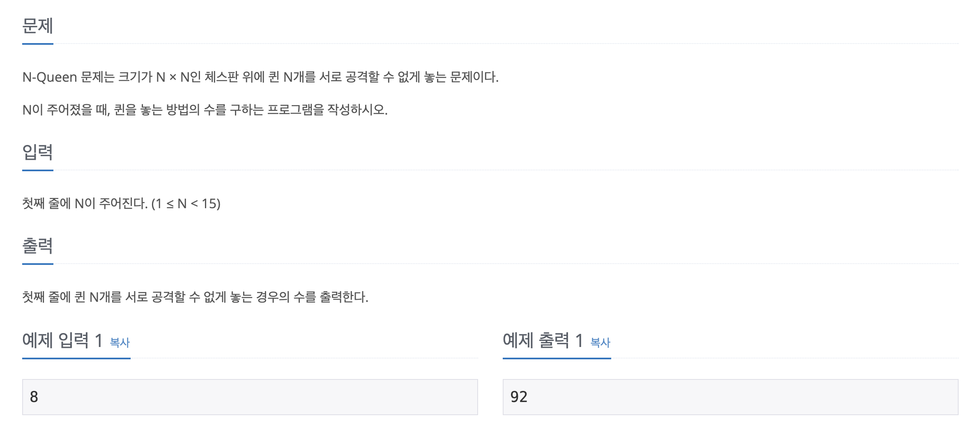Click the 출력 section heading
Screen dimensions: 980x432
click(x=37, y=246)
